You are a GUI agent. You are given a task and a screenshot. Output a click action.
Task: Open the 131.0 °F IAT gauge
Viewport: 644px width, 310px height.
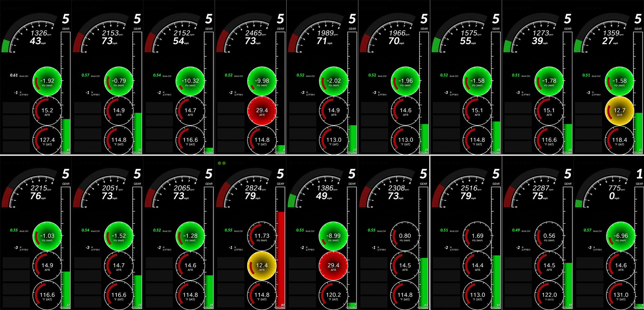(620, 295)
